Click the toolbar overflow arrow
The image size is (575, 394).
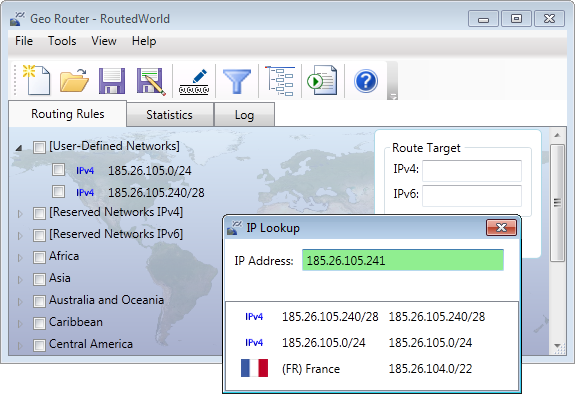tap(392, 97)
